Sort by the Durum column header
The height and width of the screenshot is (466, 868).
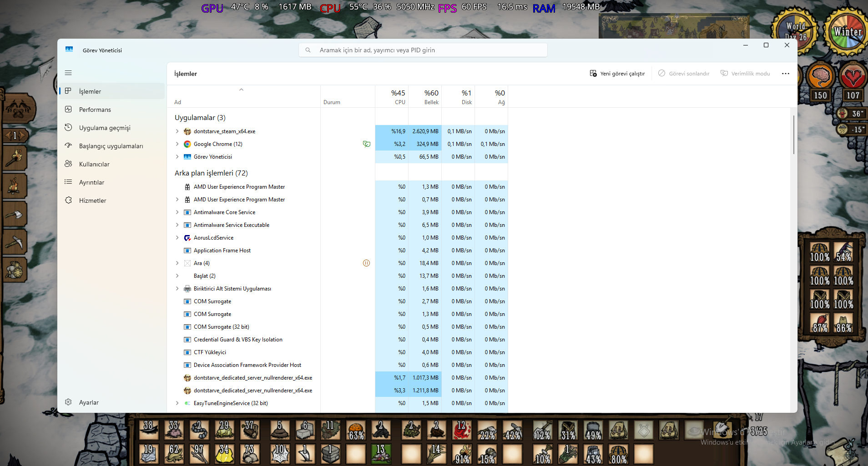pos(348,96)
